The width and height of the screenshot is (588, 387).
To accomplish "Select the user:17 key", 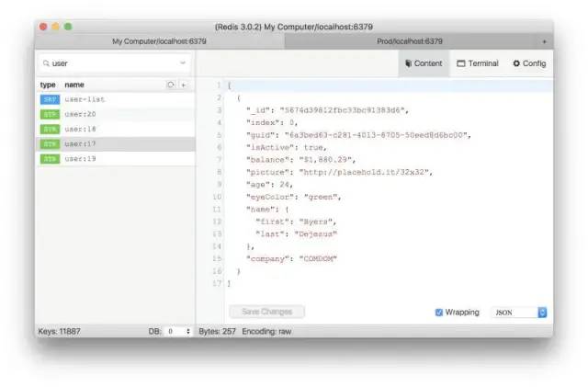I will coord(81,144).
